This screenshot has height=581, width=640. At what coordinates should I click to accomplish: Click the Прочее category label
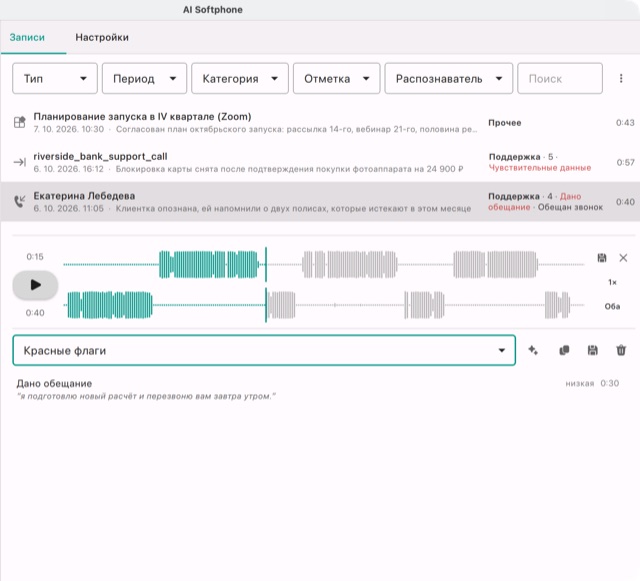click(505, 122)
